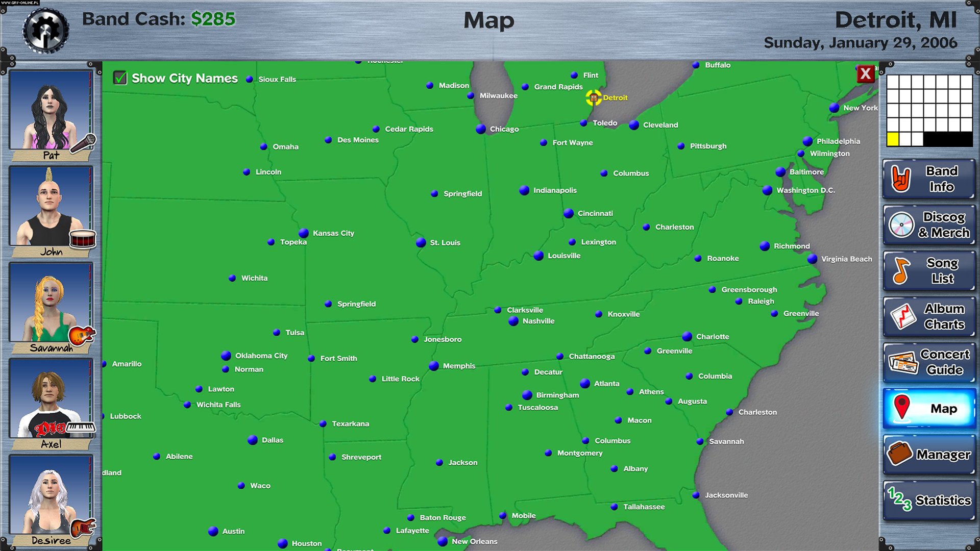This screenshot has height=551, width=980.
Task: Open Discog & Merch
Action: 928,224
